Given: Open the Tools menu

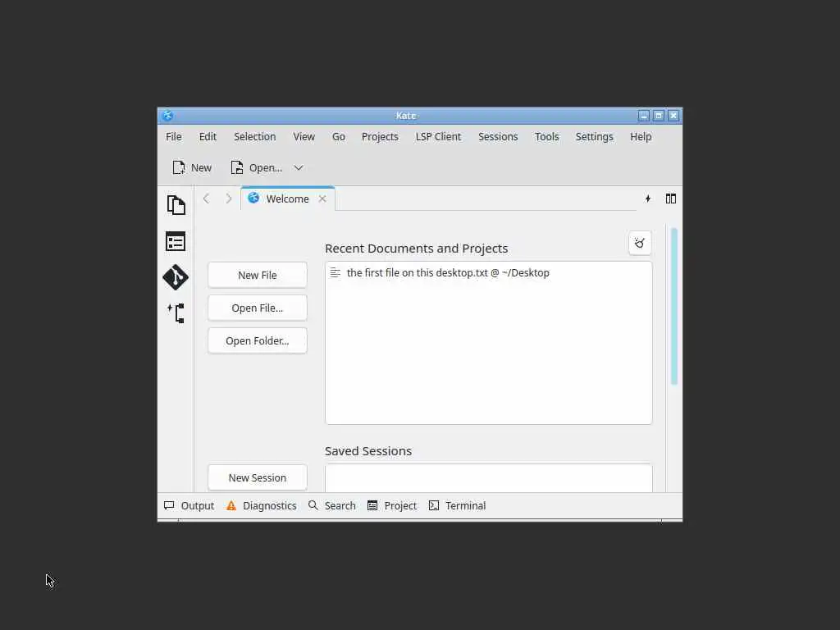Looking at the screenshot, I should (x=546, y=137).
